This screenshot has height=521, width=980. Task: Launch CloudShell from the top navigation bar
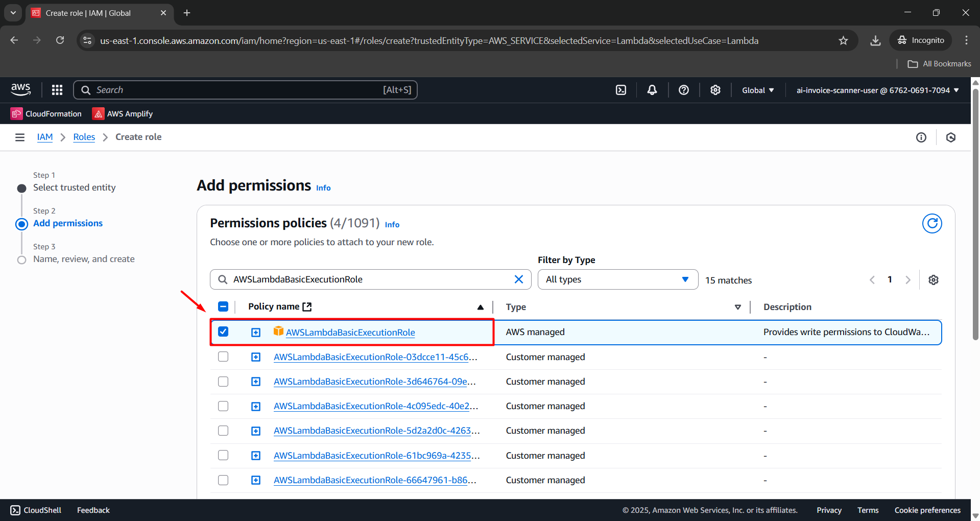[x=620, y=90]
